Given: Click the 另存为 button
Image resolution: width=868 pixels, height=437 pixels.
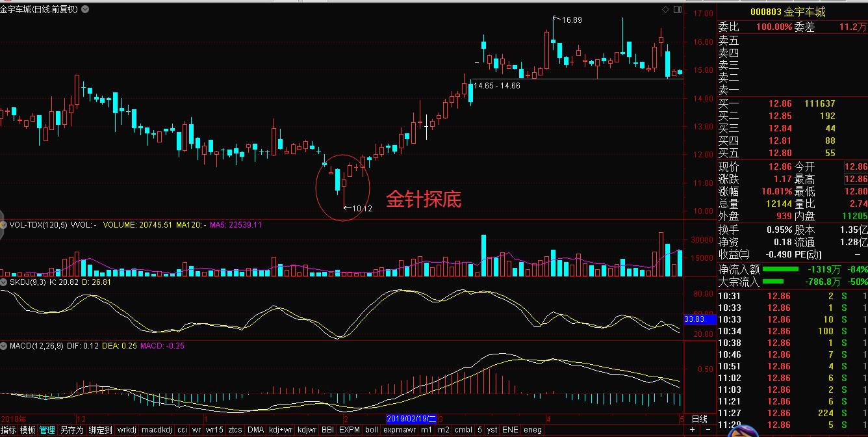Looking at the screenshot, I should tap(71, 430).
